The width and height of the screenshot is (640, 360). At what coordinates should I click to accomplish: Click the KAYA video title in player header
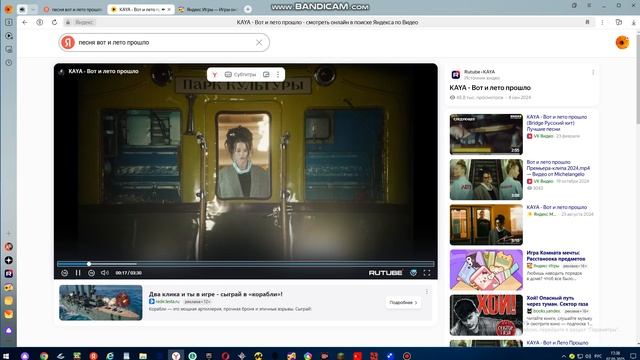tap(103, 71)
